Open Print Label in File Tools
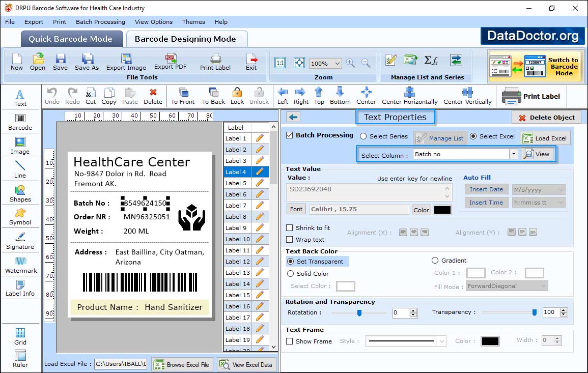The width and height of the screenshot is (588, 373). (215, 62)
